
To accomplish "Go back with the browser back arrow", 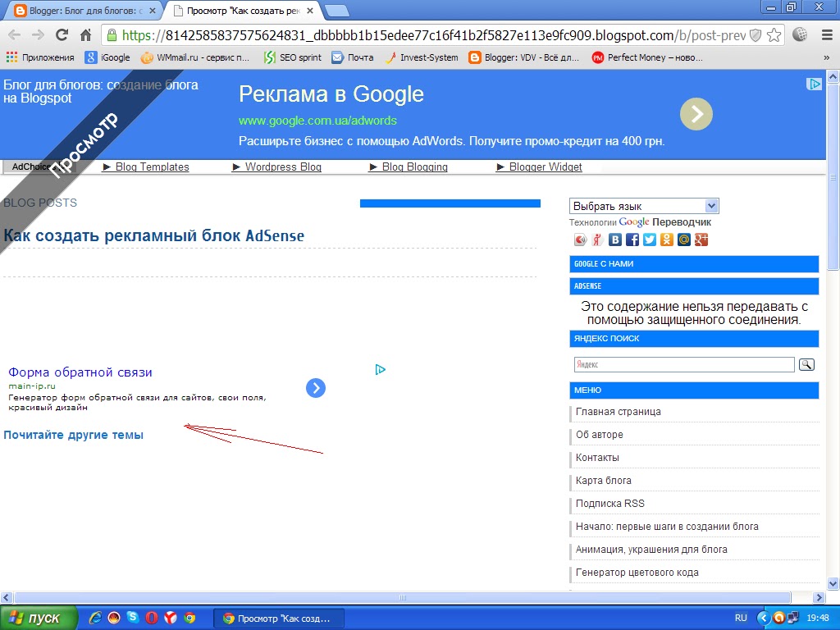I will (x=15, y=35).
